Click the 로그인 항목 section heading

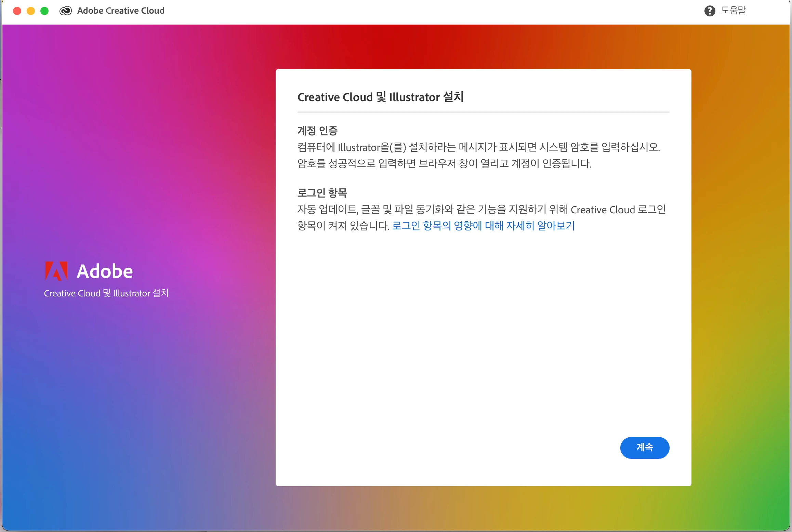(x=322, y=193)
